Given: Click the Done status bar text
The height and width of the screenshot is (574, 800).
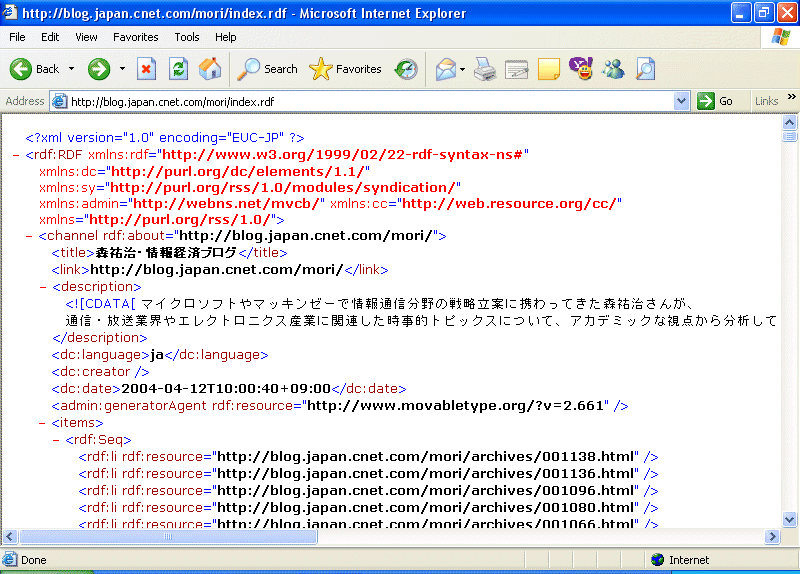Looking at the screenshot, I should [34, 560].
